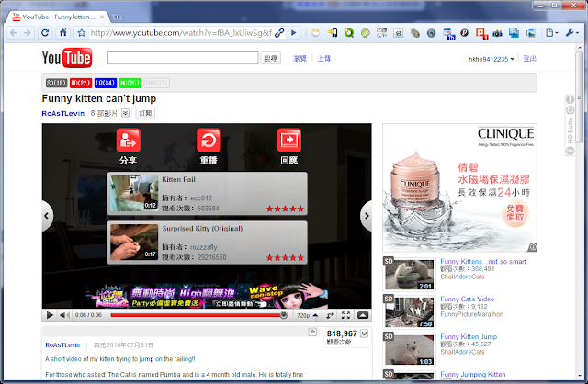The width and height of the screenshot is (588, 384).
Task: Click the blue screens extension icon
Action: tap(514, 33)
